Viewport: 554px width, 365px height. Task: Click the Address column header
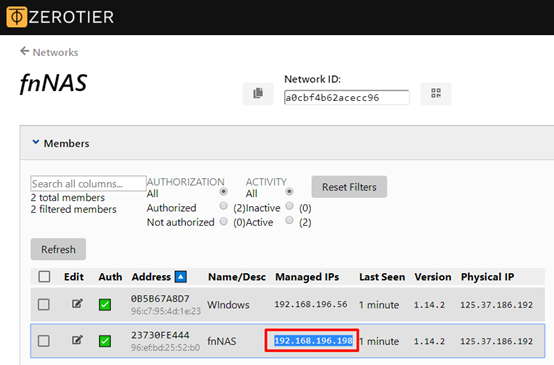[151, 277]
